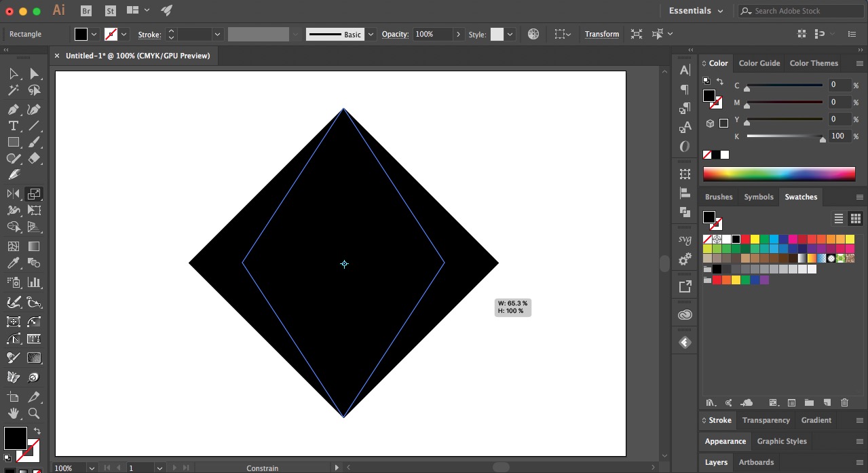Image resolution: width=868 pixels, height=473 pixels.
Task: Select the Paintbrush tool
Action: [x=34, y=142]
